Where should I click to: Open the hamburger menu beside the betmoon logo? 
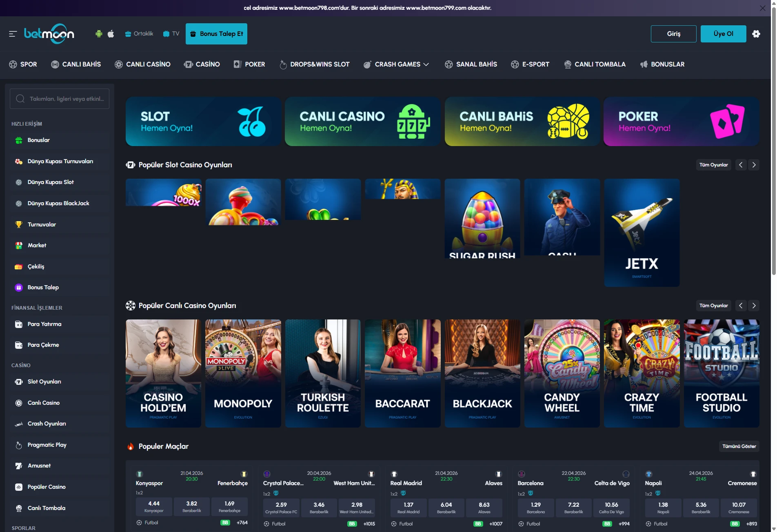13,34
